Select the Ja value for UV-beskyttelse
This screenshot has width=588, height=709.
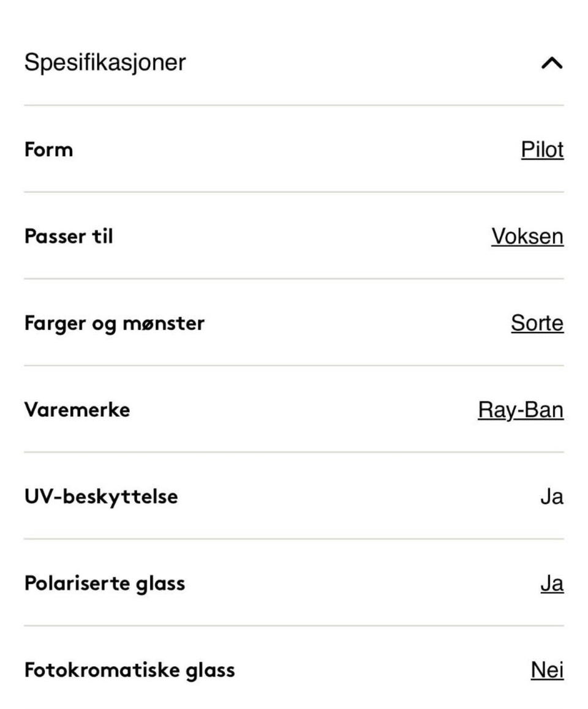click(x=552, y=497)
